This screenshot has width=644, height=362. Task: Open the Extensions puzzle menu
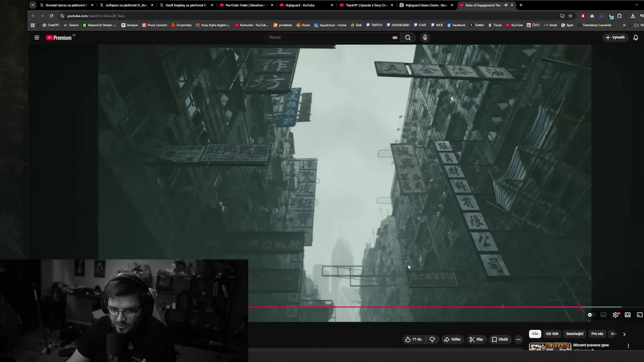click(619, 16)
